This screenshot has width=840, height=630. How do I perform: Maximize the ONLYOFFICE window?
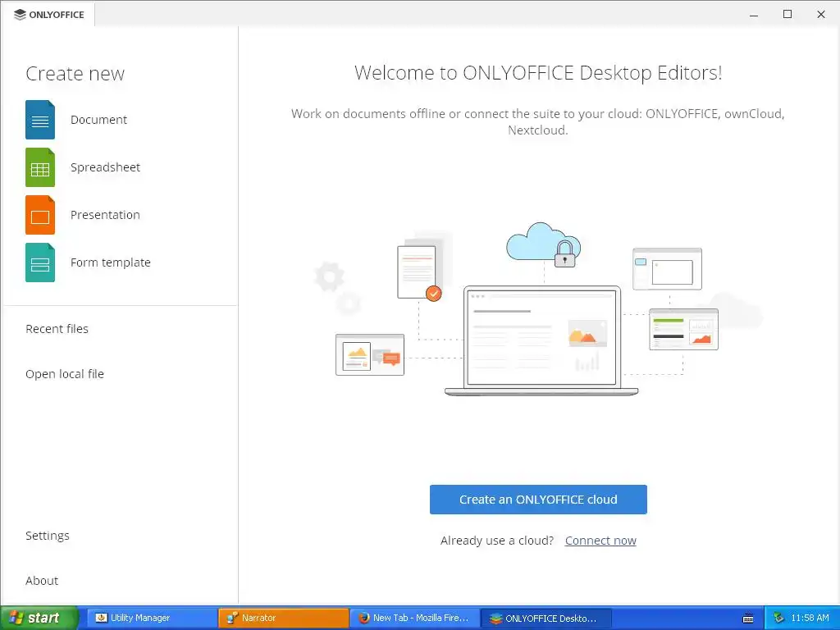787,15
